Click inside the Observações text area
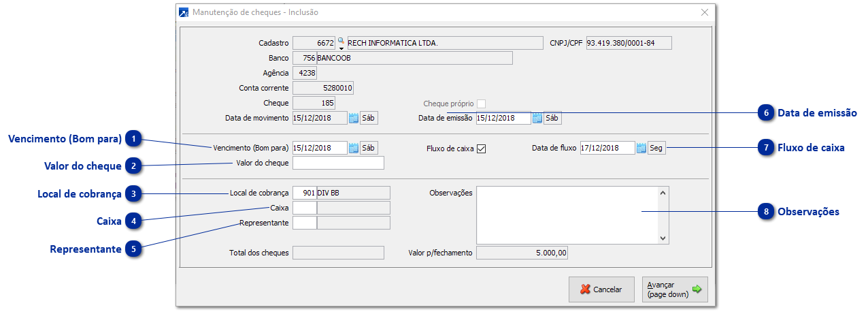Viewport: 868px width, 314px height. tap(567, 215)
